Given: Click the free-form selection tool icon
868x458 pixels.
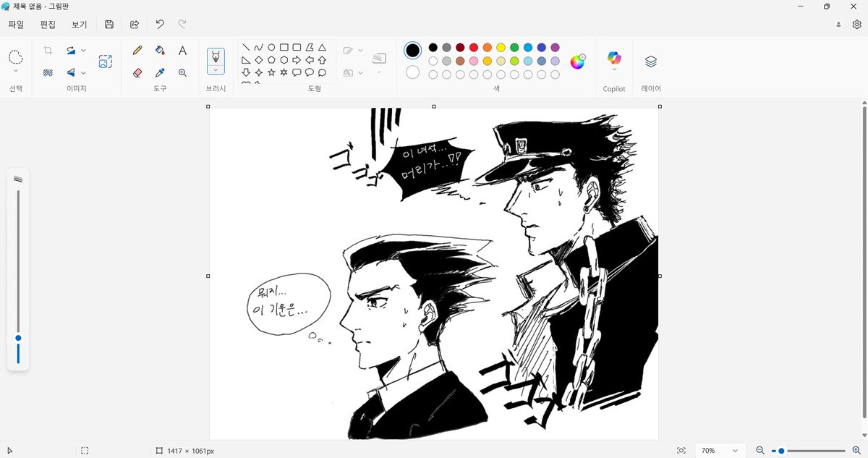Looking at the screenshot, I should pos(16,57).
